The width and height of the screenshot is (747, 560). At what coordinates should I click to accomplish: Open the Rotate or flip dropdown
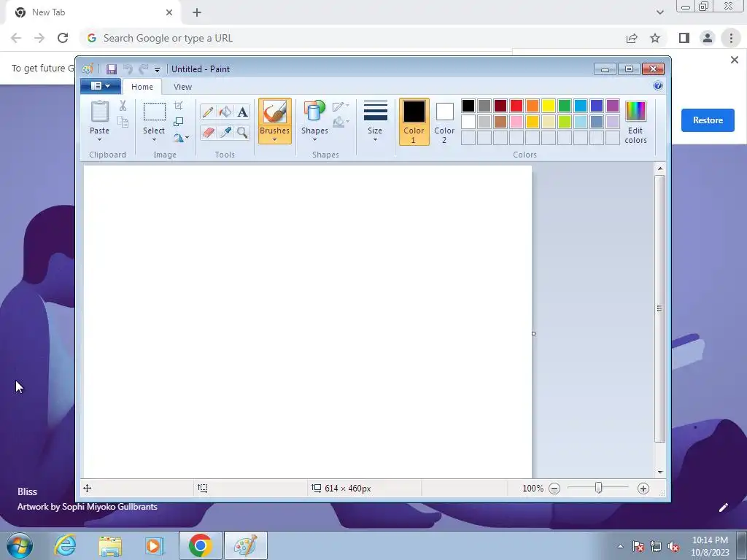click(181, 138)
